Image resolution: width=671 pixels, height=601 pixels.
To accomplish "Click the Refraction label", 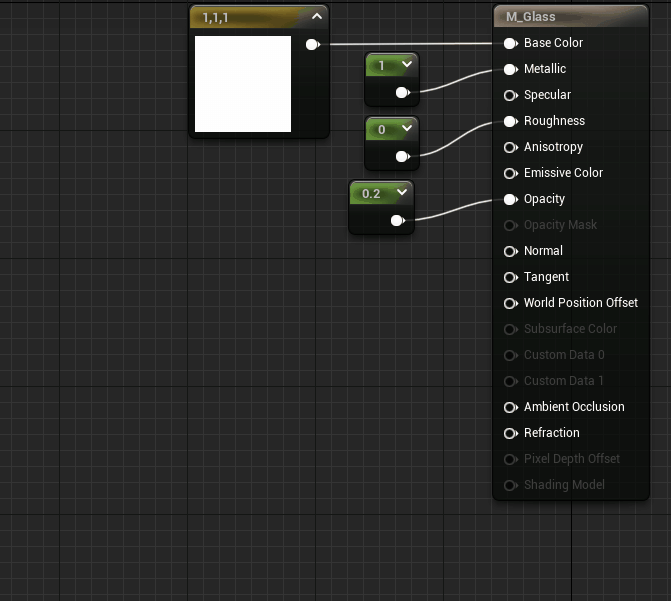I will click(552, 433).
